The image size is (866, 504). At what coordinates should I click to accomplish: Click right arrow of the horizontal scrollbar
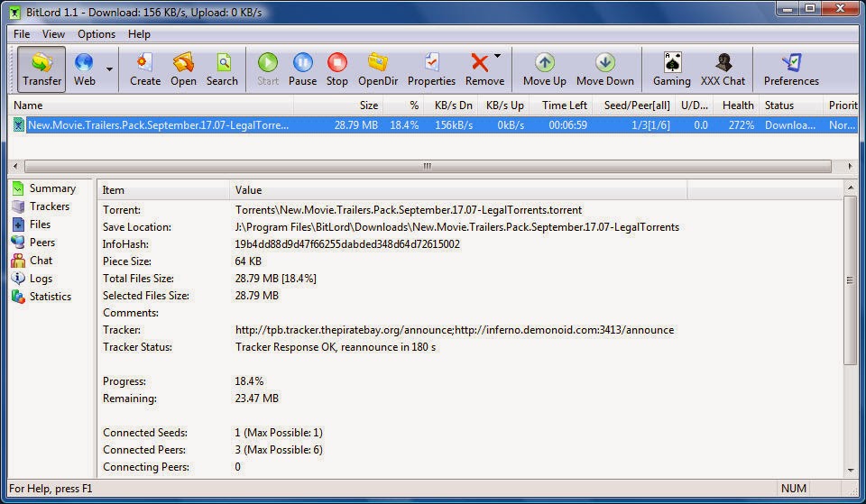[850, 166]
